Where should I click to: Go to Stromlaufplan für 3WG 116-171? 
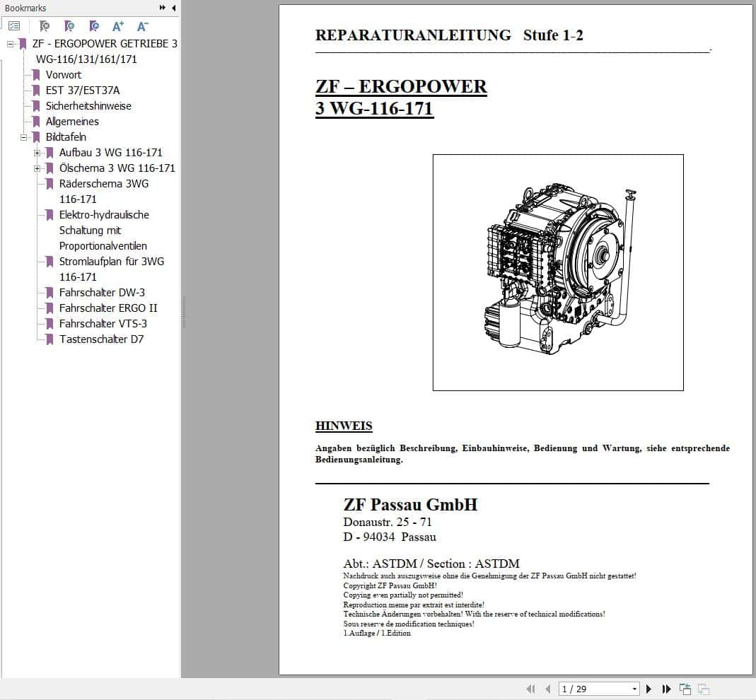click(x=111, y=269)
